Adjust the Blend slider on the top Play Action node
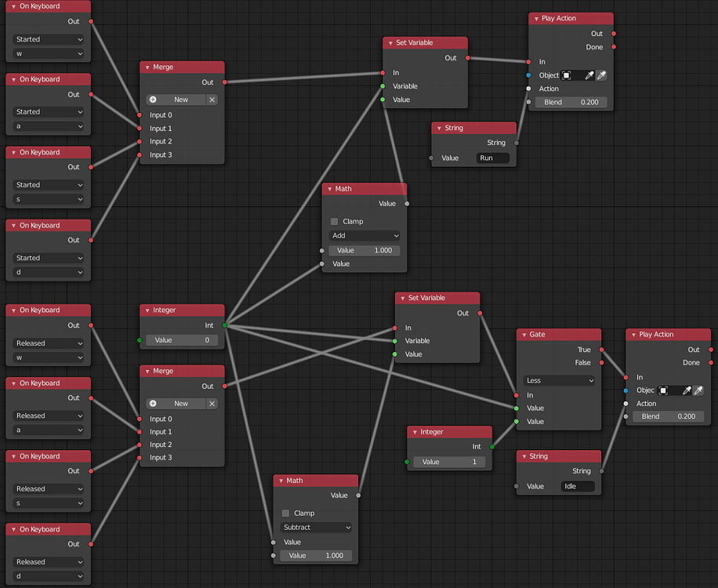The width and height of the screenshot is (718, 588). pos(571,102)
